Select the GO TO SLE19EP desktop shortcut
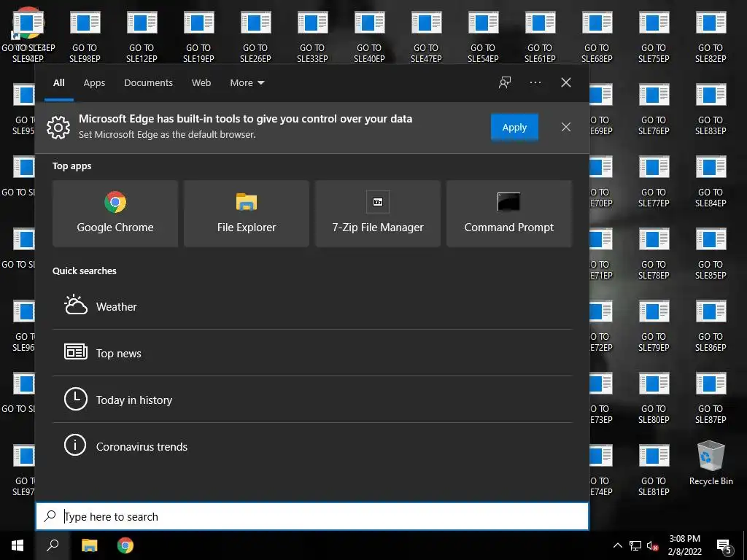 (198, 37)
